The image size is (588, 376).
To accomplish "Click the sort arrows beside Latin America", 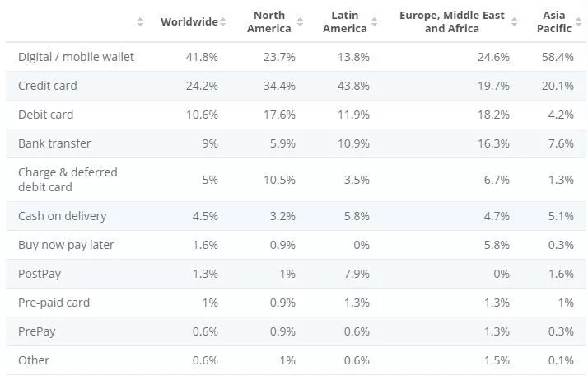I will point(374,22).
